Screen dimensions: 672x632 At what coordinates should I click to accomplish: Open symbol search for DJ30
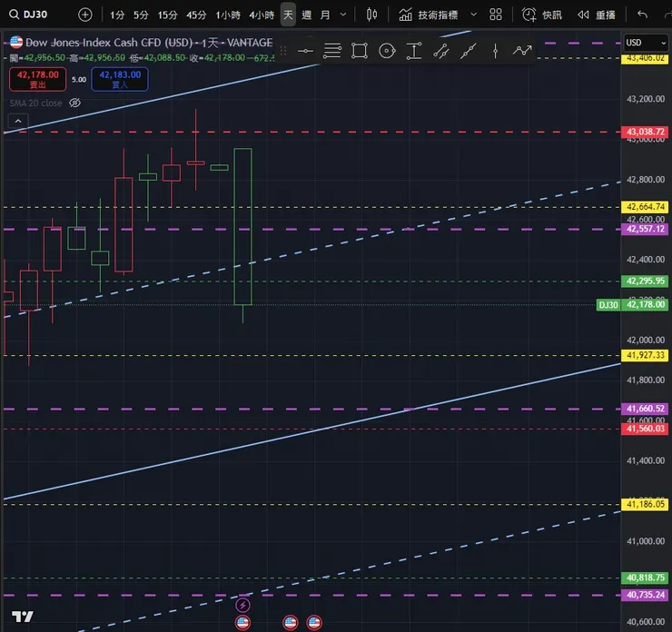click(29, 15)
